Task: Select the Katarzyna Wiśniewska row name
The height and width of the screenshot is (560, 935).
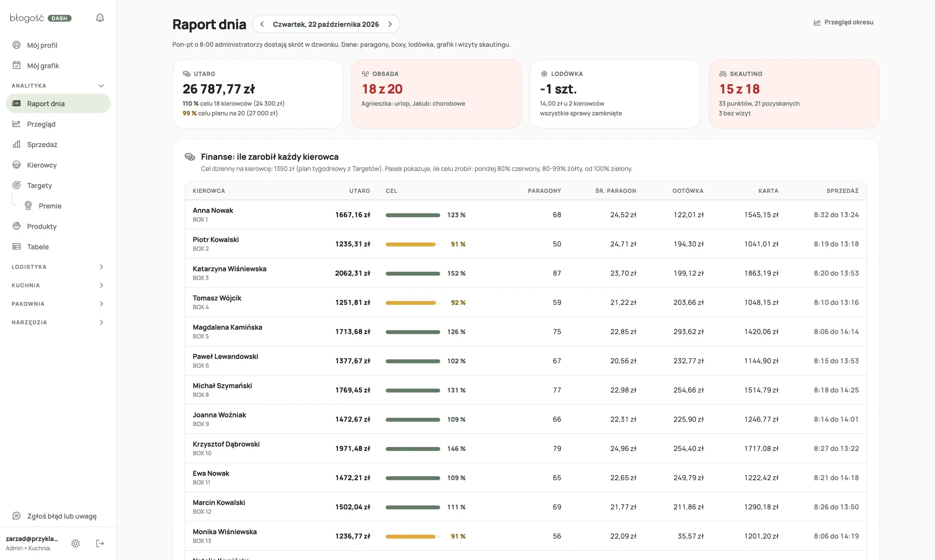Action: tap(229, 269)
